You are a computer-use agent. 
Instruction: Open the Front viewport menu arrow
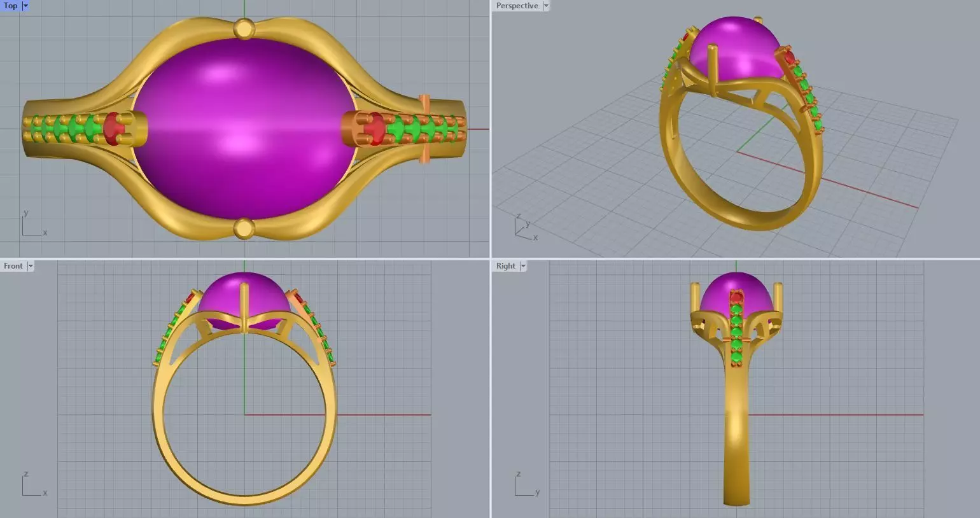(x=30, y=266)
